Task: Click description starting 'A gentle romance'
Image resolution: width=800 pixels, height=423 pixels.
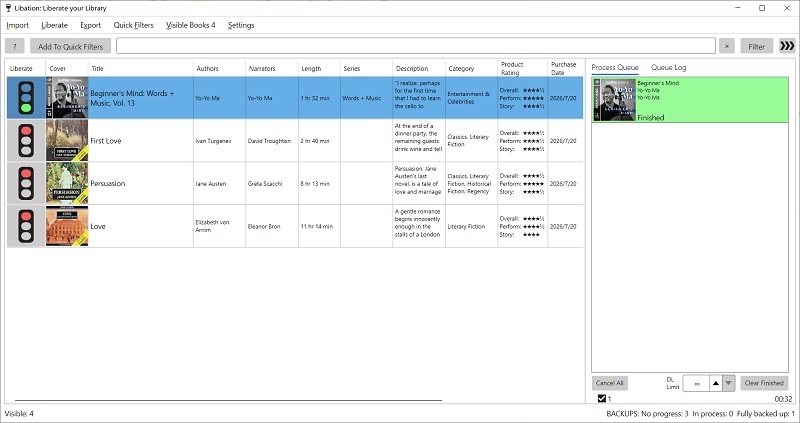Action: coord(418,223)
